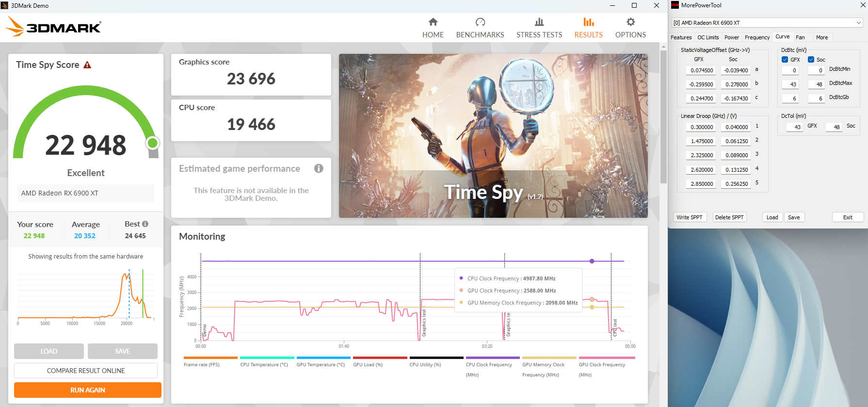Click the DcTol GFX value field

(x=795, y=127)
